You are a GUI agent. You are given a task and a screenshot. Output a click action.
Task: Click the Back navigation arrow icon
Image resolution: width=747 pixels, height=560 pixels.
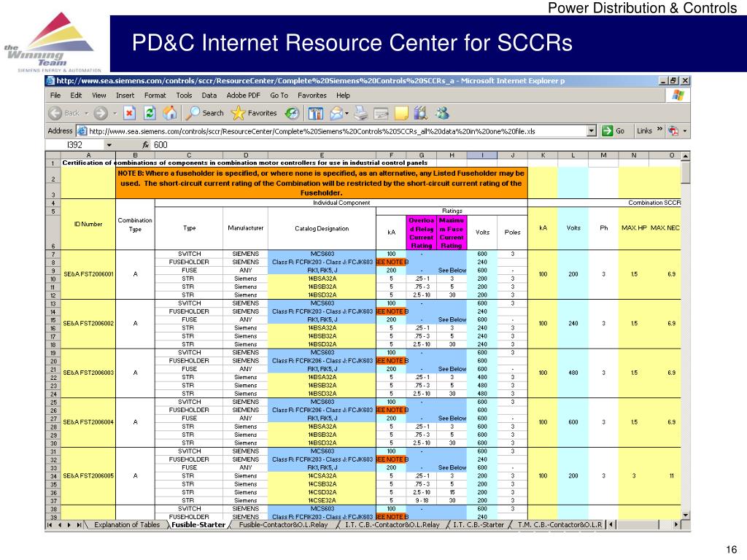pos(55,113)
